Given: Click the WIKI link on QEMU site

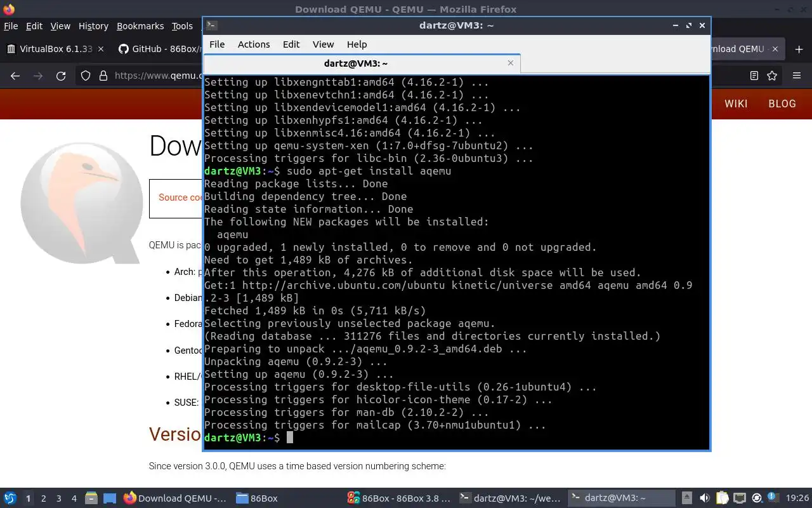Looking at the screenshot, I should [x=736, y=104].
